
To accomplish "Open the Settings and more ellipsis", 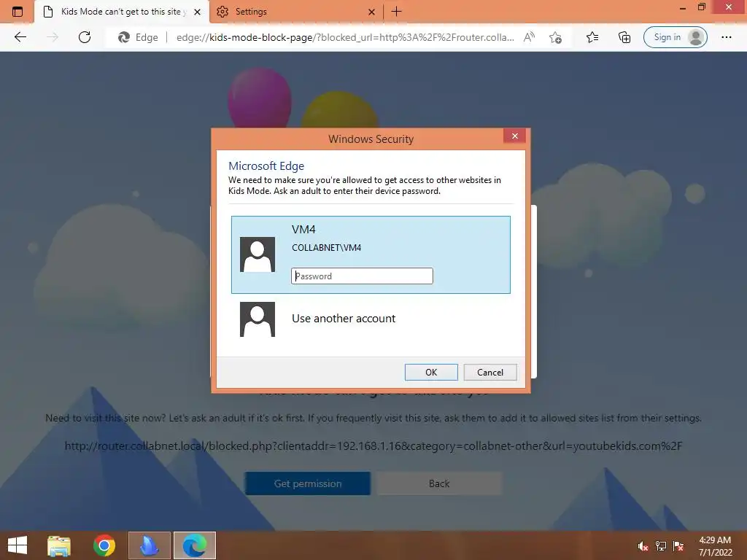I will 726,37.
